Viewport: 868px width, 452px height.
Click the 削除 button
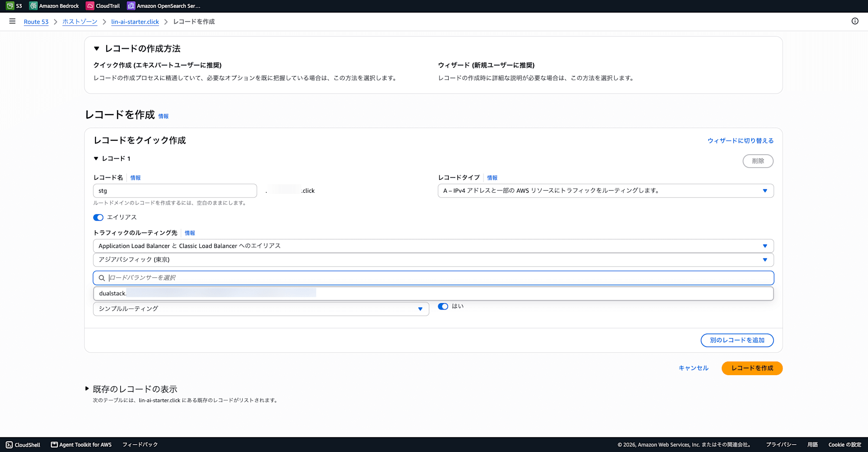[758, 161]
